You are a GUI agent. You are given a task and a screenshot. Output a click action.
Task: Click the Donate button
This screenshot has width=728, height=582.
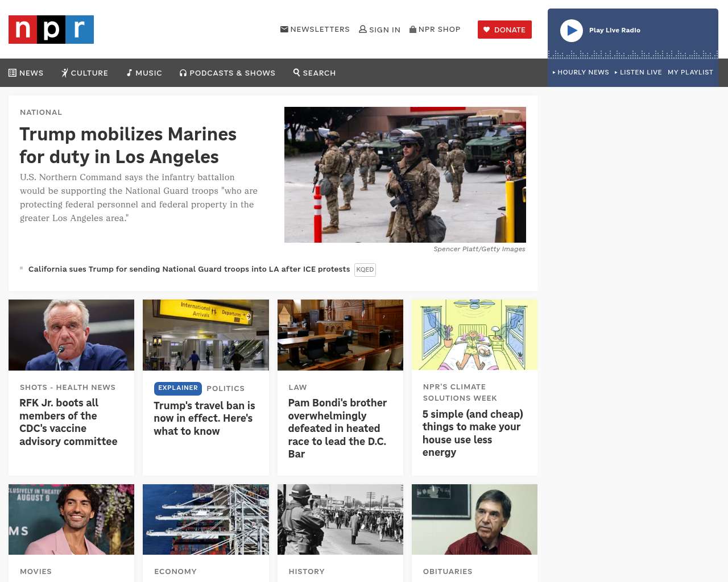[x=504, y=30]
